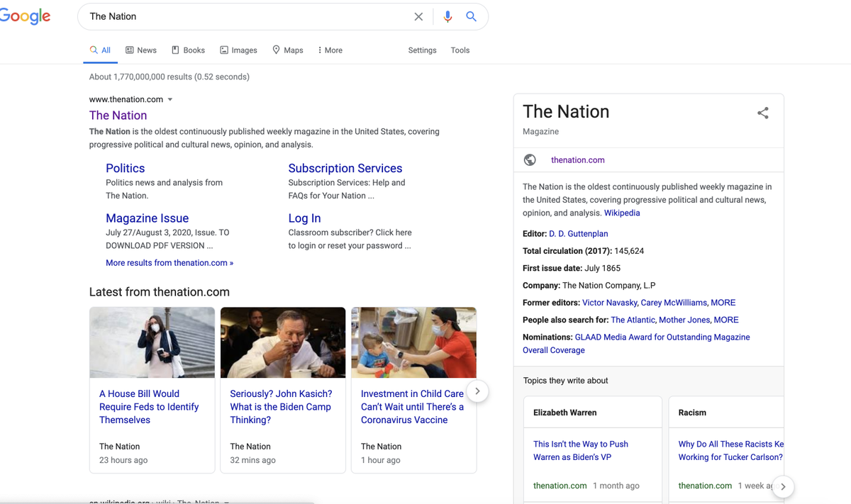Screen dimensions: 851x504
Task: Switch to the All results tab
Action: pos(100,50)
